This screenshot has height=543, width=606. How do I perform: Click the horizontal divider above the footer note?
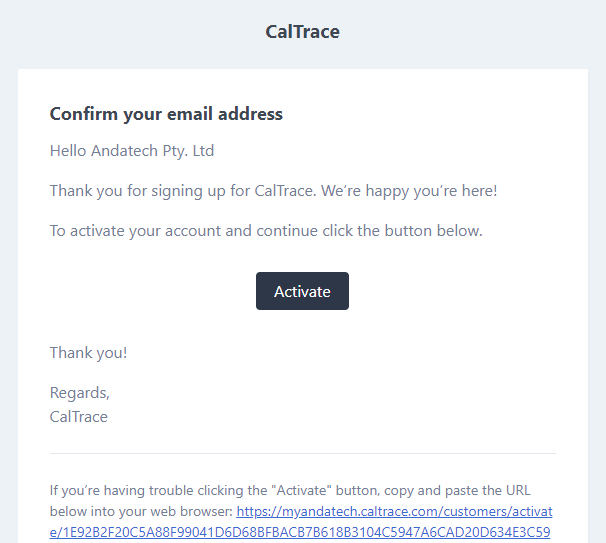[x=303, y=453]
